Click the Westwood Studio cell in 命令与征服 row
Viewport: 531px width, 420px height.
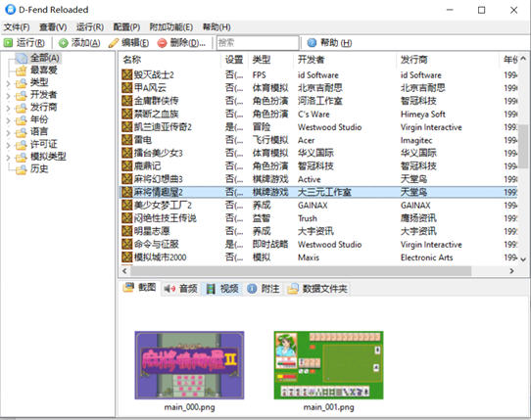[329, 244]
